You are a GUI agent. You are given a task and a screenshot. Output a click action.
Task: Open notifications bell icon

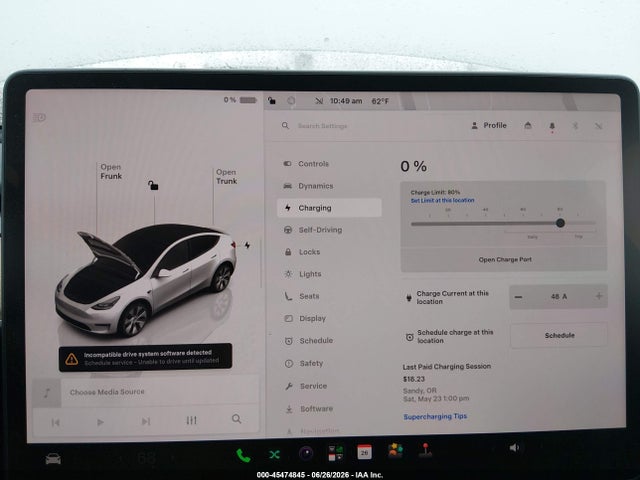point(552,126)
